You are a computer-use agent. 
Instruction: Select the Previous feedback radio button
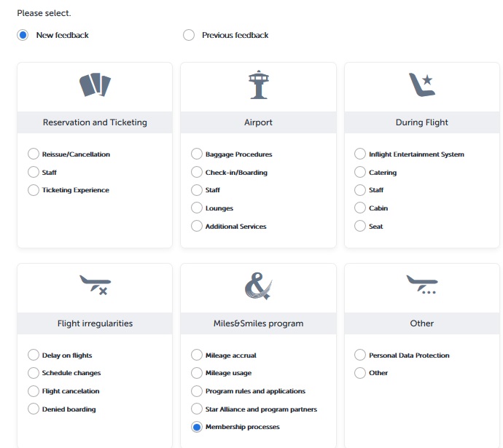[189, 35]
